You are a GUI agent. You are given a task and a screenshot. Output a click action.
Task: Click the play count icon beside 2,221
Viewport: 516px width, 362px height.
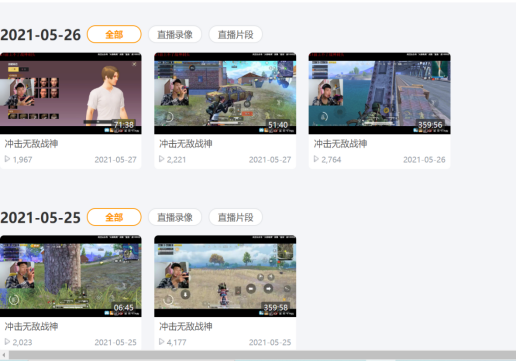point(162,159)
